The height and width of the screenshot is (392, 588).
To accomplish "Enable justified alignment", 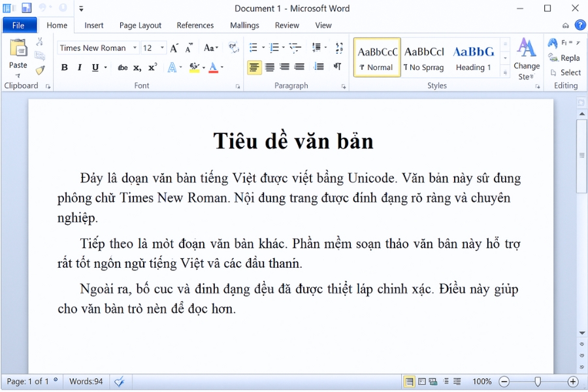I will (x=300, y=67).
